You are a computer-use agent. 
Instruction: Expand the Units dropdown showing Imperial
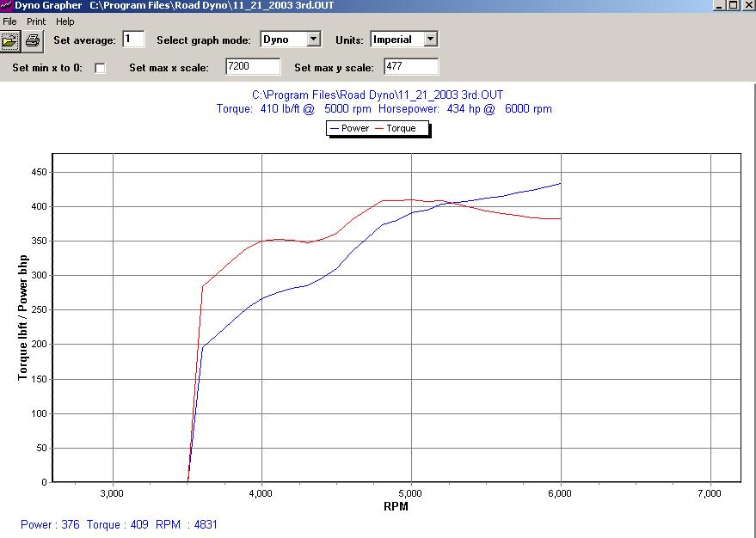pyautogui.click(x=430, y=40)
